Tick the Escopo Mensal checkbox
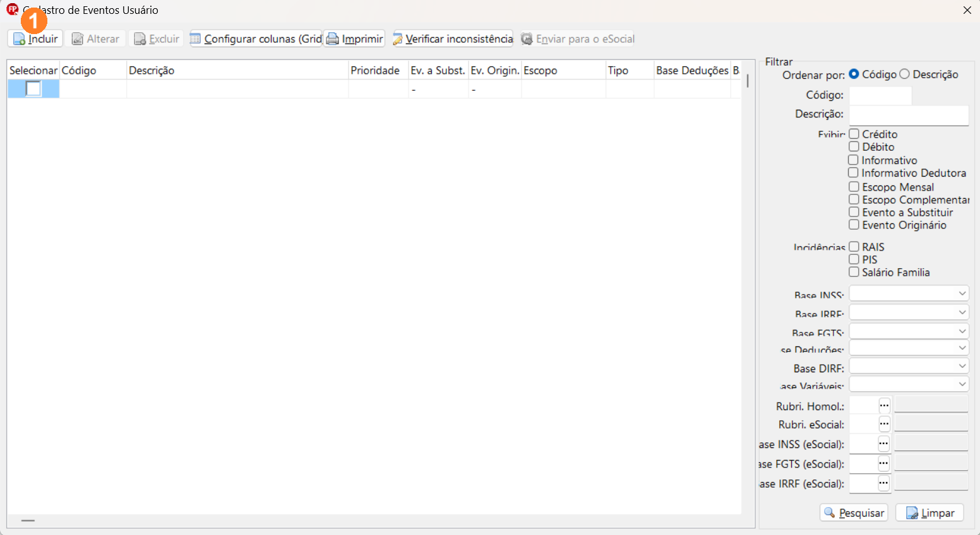Screen dimensions: 980x535 (x=854, y=187)
